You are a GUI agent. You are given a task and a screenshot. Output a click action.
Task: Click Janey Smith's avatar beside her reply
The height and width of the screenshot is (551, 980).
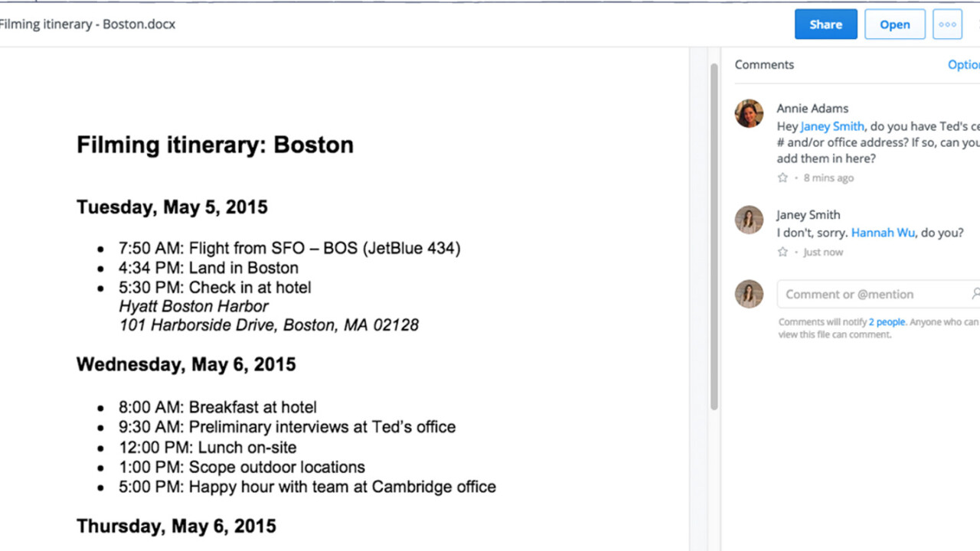point(749,220)
